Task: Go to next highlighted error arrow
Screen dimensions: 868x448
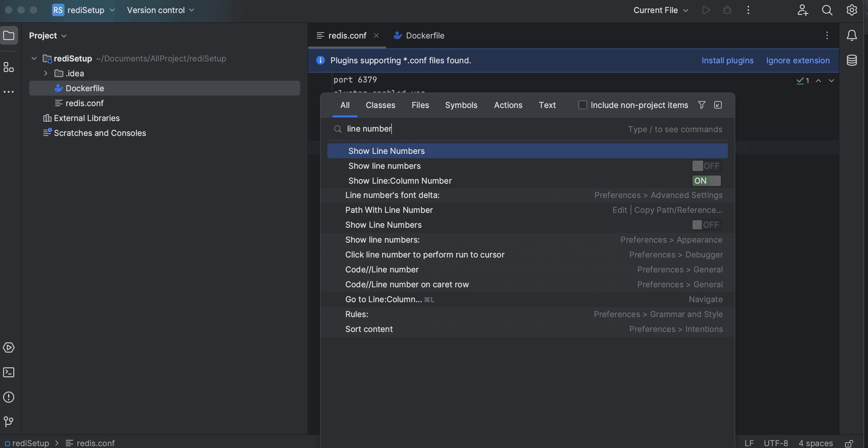Action: 831,81
